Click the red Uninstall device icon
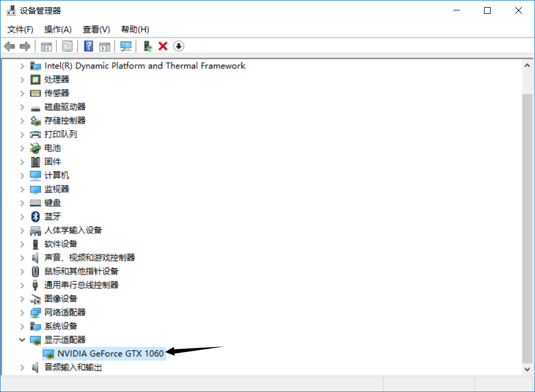The height and width of the screenshot is (392, 535). (x=163, y=46)
